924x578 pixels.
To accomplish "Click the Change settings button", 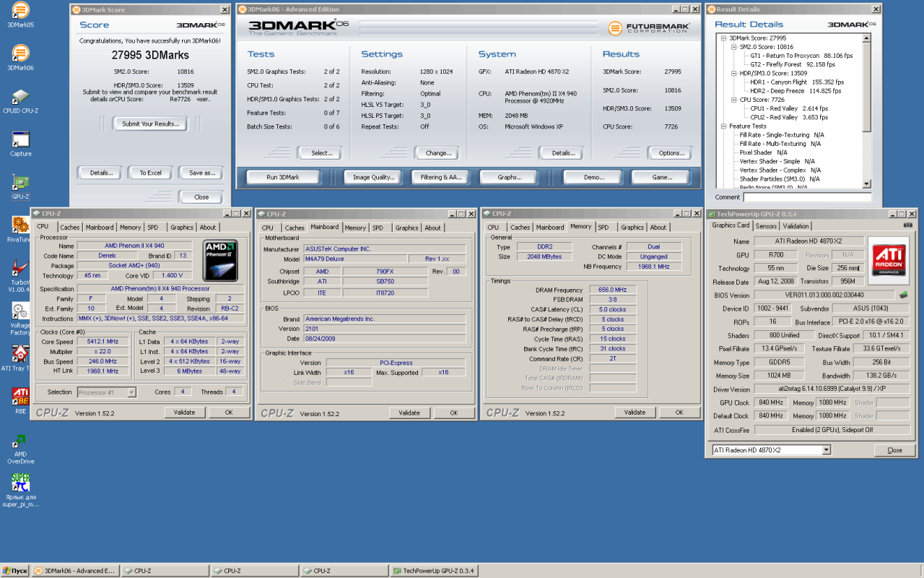I will (438, 153).
